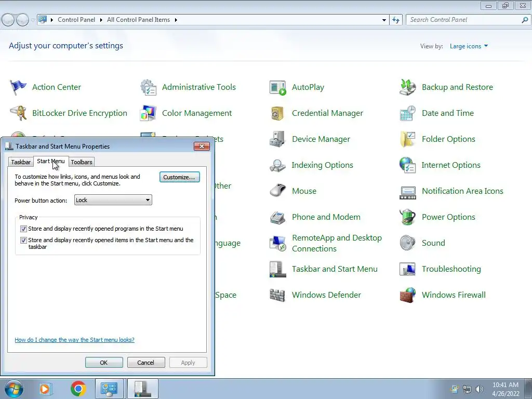Open the Troubleshooting icon
The width and height of the screenshot is (532, 399).
point(407,269)
